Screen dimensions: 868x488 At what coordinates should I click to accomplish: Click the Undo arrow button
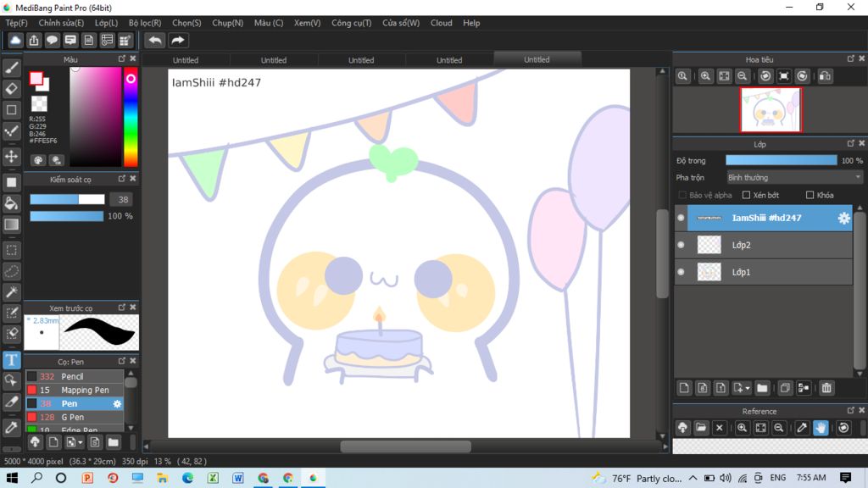click(155, 41)
